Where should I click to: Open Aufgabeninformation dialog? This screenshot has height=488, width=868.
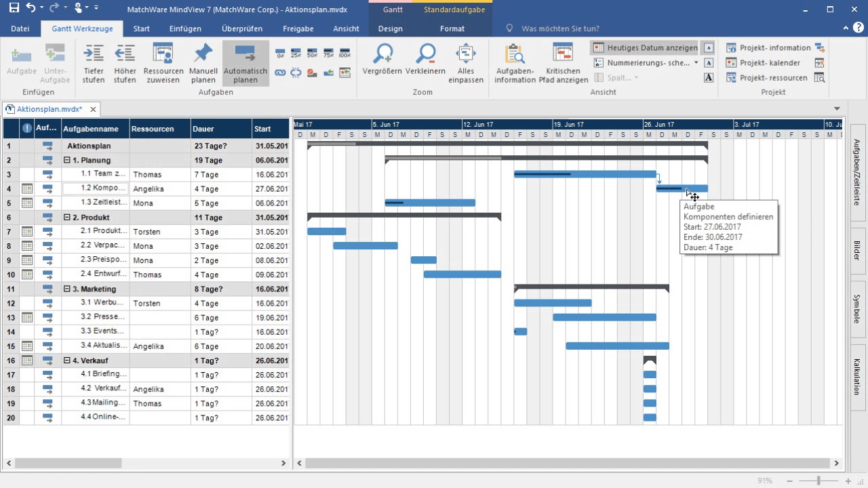point(515,64)
